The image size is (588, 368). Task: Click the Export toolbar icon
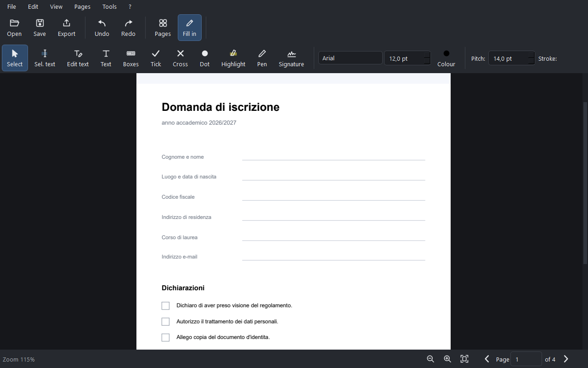coord(67,28)
